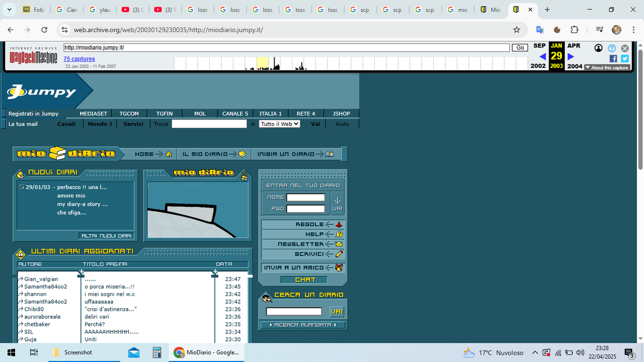
Task: Click the Inizia Un Diario book icon
Action: [330, 154]
